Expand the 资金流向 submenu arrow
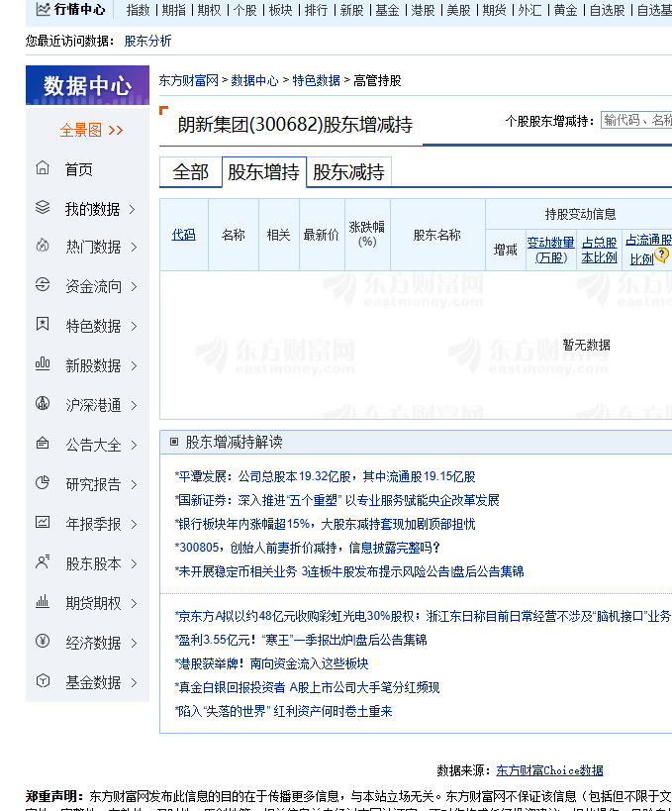Viewport: 672px width, 811px height. click(x=134, y=286)
